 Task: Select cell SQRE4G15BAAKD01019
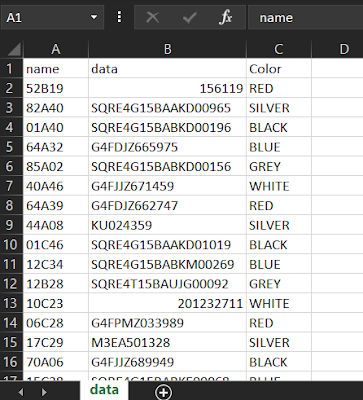click(167, 245)
